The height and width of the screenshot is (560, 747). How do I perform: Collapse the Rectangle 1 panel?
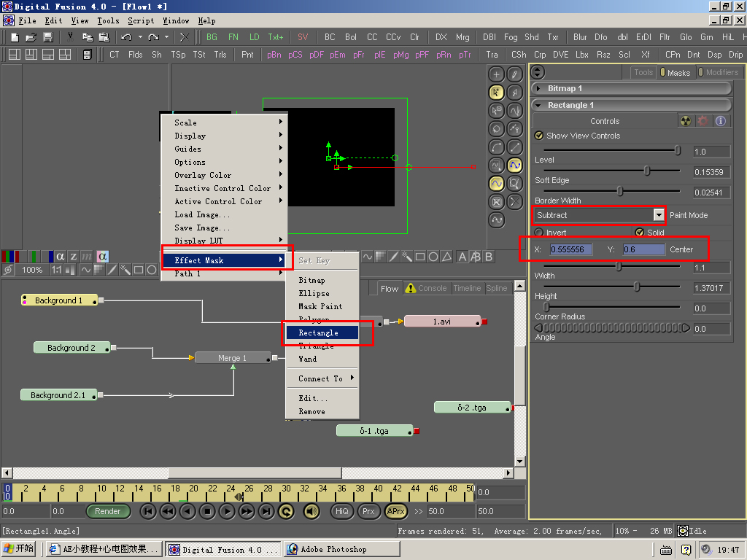[x=538, y=105]
